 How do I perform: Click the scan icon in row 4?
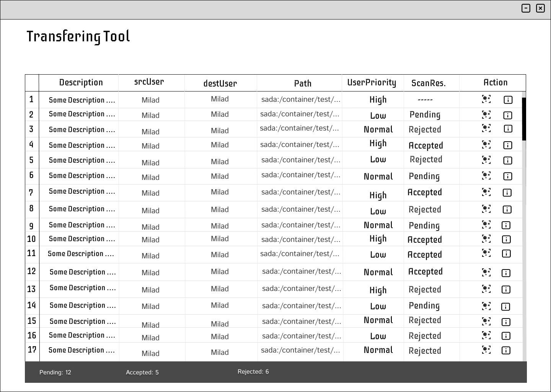pos(486,145)
